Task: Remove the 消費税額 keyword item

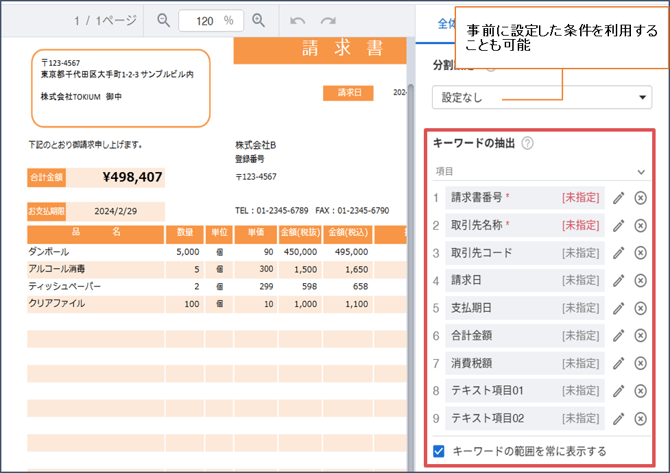Action: pos(641,363)
